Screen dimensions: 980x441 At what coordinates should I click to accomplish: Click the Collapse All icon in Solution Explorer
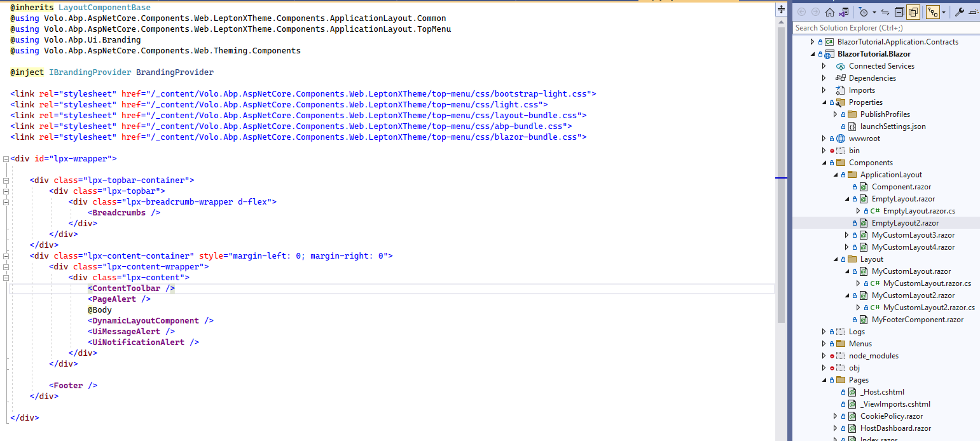pos(899,12)
